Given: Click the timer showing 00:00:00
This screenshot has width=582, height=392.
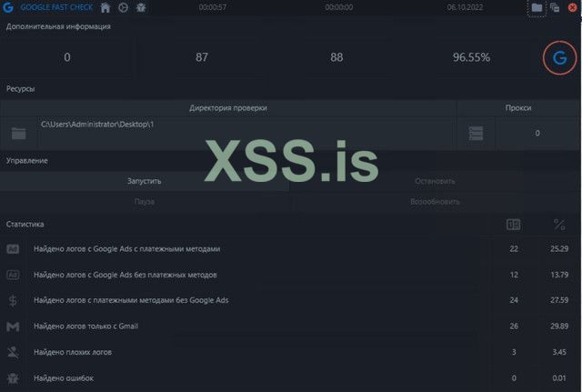Looking at the screenshot, I should point(339,7).
